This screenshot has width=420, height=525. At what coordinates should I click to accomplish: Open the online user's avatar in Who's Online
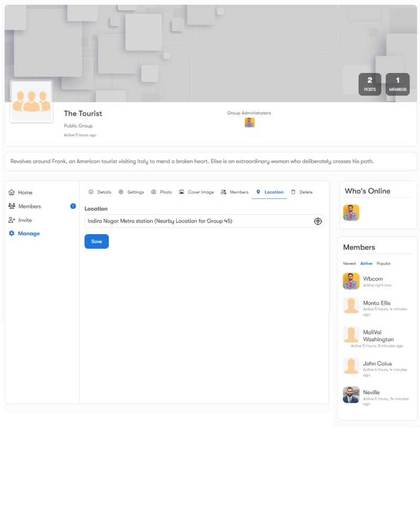pyautogui.click(x=351, y=213)
